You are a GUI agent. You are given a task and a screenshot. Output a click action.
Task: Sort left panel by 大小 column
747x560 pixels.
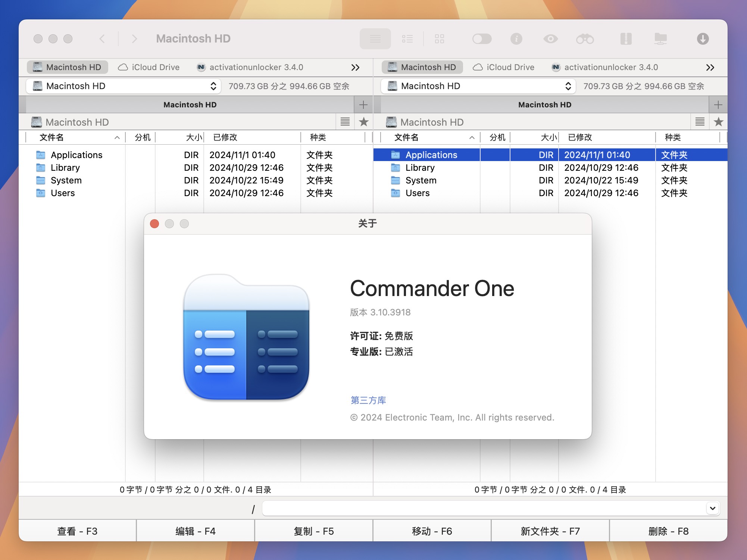[x=179, y=138]
